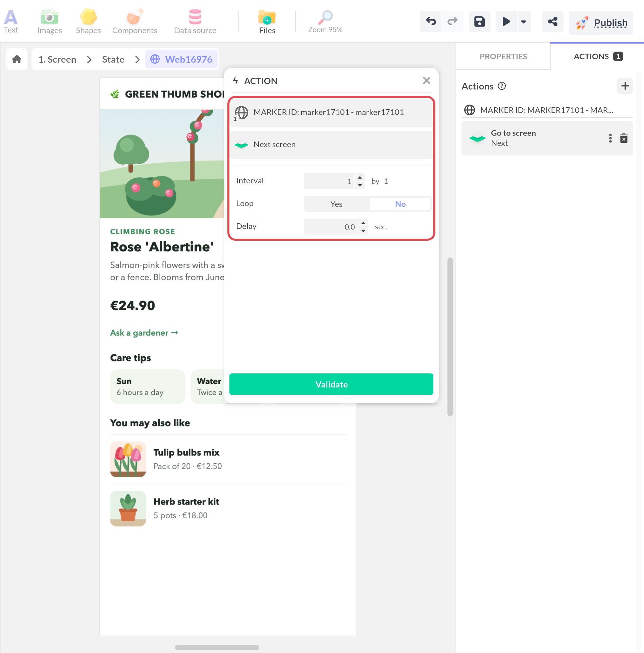
Task: Open the Next screen action selector
Action: [331, 144]
